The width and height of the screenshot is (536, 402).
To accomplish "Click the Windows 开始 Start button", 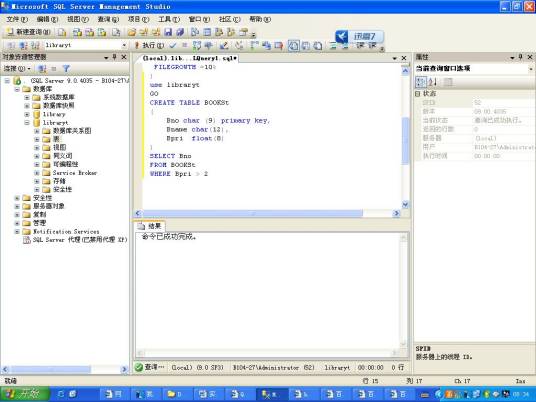I will [25, 394].
